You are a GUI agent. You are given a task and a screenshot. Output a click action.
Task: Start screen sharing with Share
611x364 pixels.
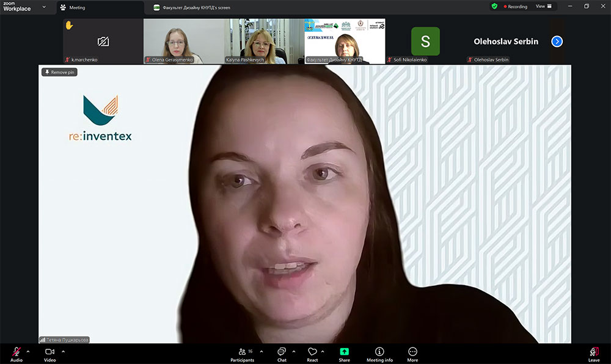[x=345, y=354]
